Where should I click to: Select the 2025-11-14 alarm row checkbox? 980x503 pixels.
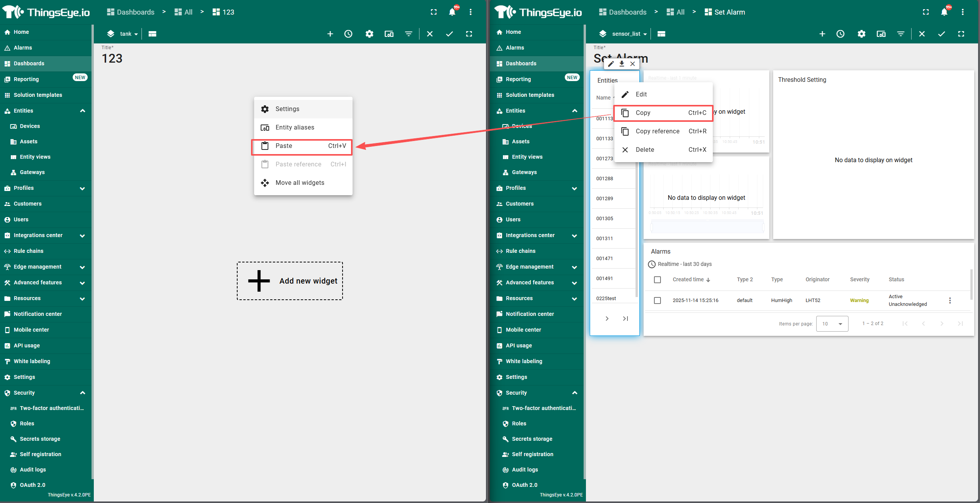[x=657, y=300]
